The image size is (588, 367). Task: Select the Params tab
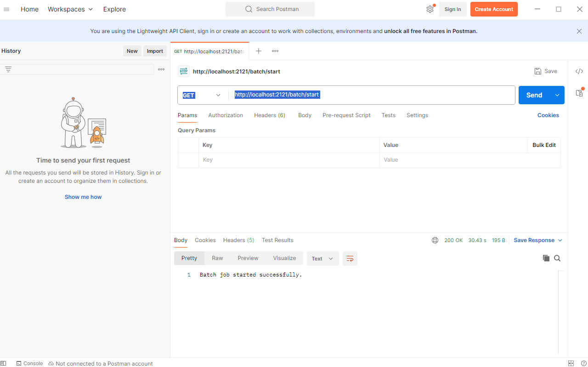[187, 115]
